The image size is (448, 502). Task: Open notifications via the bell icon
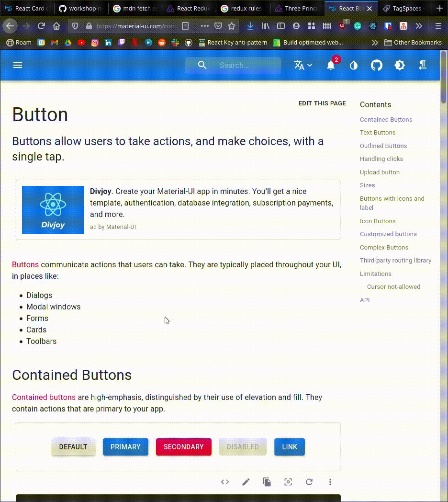(330, 65)
